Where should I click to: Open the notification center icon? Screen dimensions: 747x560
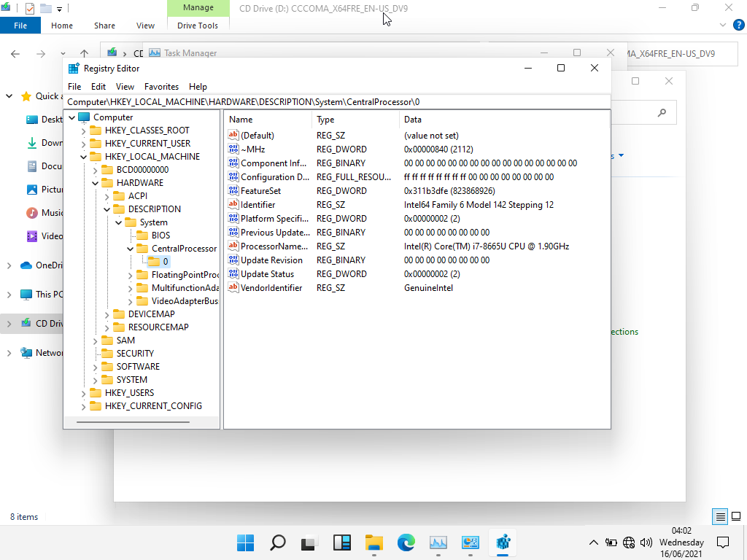click(723, 542)
